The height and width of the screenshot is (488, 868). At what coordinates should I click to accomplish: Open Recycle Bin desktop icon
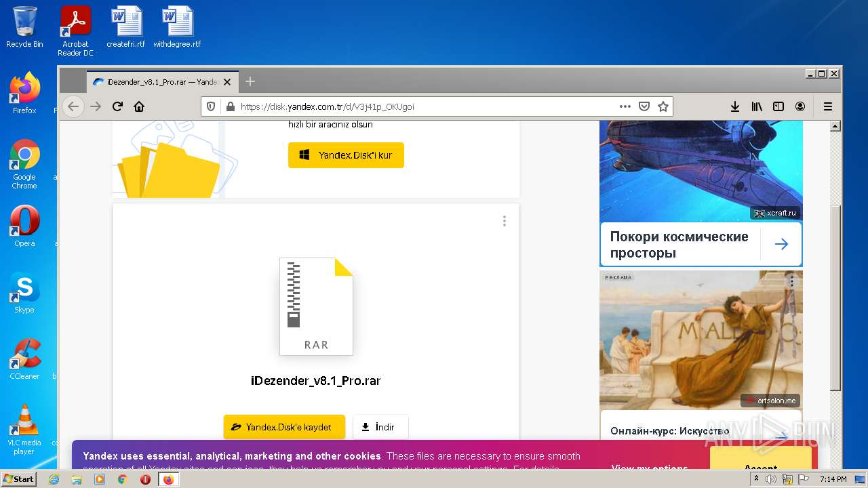(x=24, y=27)
